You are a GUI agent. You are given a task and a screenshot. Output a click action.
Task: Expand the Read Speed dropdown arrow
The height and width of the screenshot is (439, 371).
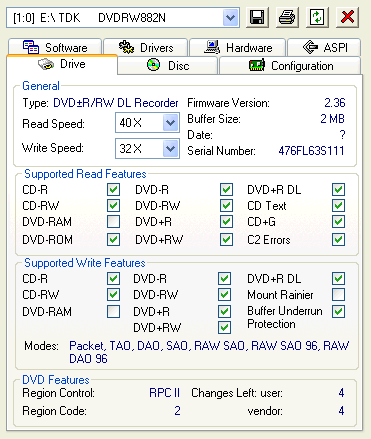[171, 123]
